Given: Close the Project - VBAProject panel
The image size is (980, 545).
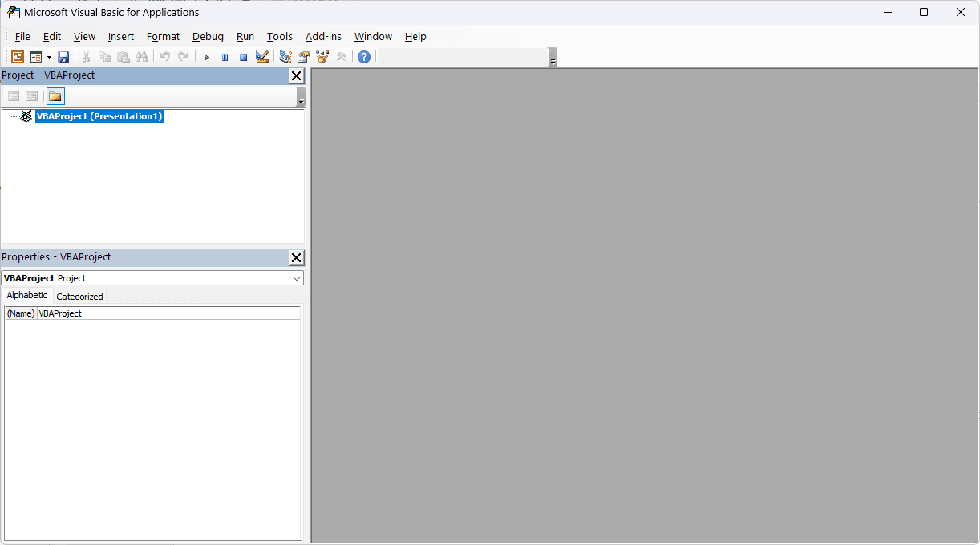Looking at the screenshot, I should [x=296, y=76].
